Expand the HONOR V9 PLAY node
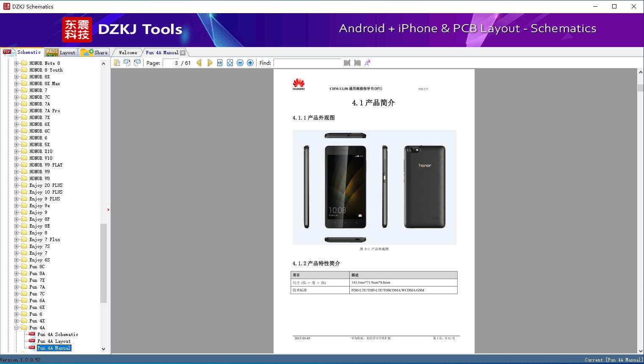Viewport: 644px width, 364px height. click(17, 165)
